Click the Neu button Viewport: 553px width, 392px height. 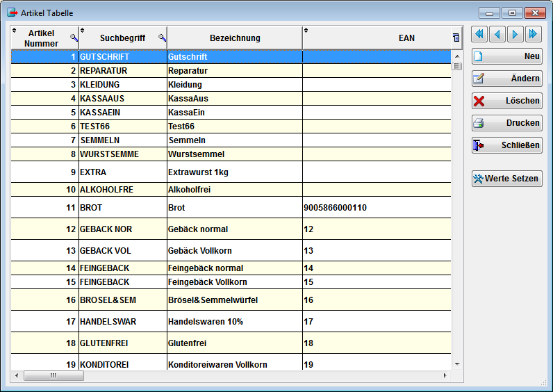click(506, 56)
